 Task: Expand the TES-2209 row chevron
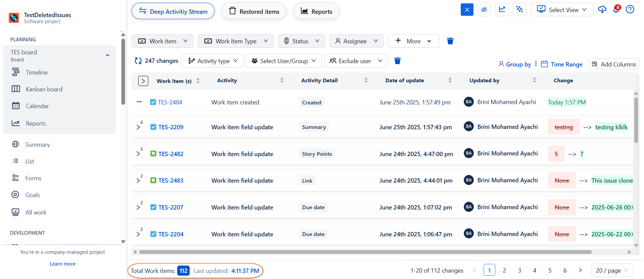138,127
